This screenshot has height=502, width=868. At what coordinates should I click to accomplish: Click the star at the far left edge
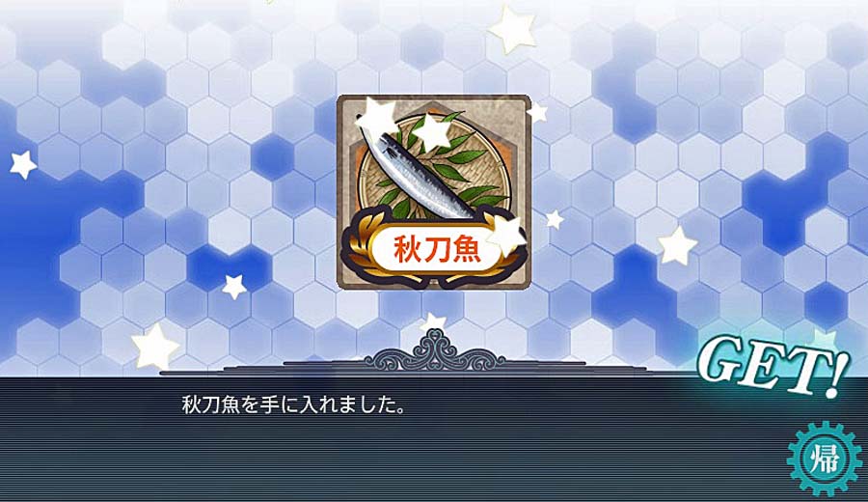pyautogui.click(x=23, y=164)
